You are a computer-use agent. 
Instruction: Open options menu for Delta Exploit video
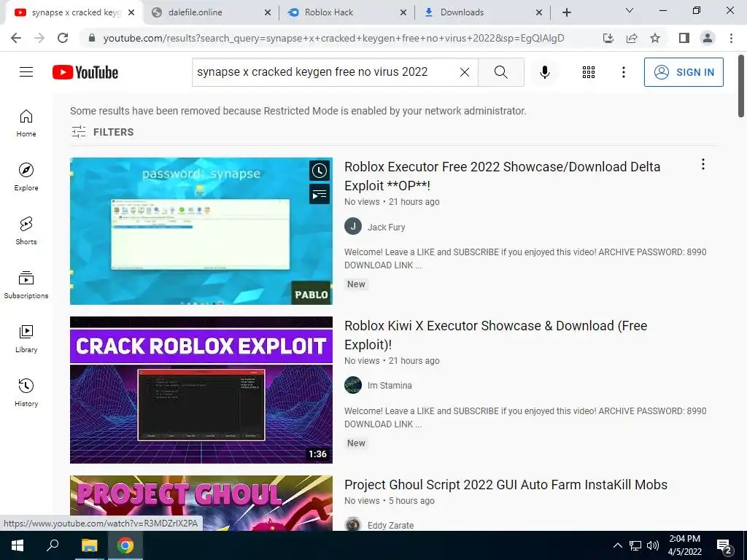(703, 164)
